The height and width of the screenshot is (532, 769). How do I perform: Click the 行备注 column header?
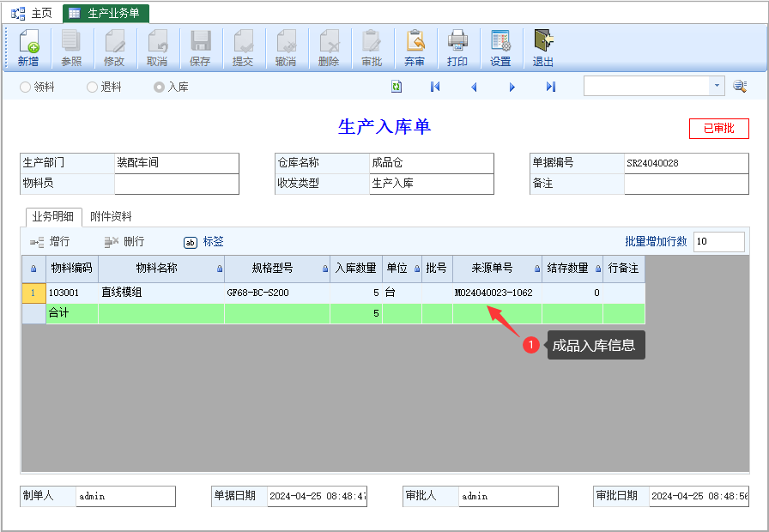(624, 269)
